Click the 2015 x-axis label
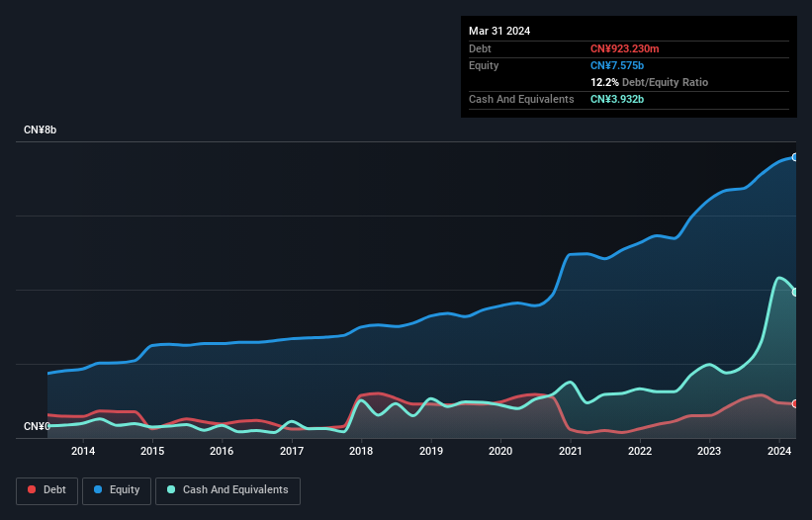 [x=152, y=451]
